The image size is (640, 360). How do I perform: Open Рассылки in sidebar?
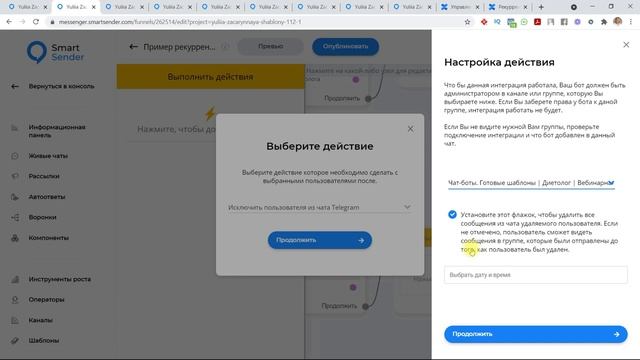44,176
